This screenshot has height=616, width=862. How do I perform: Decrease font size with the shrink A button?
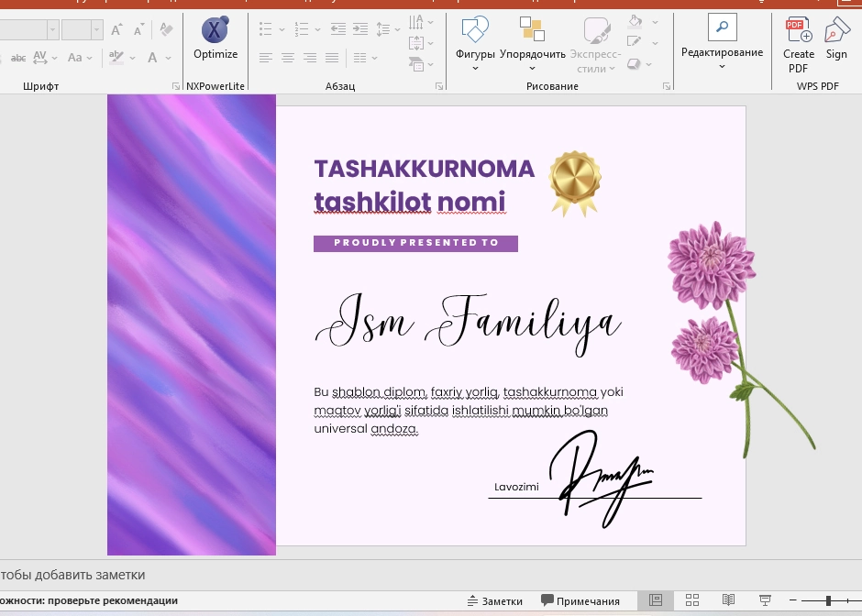point(138,29)
